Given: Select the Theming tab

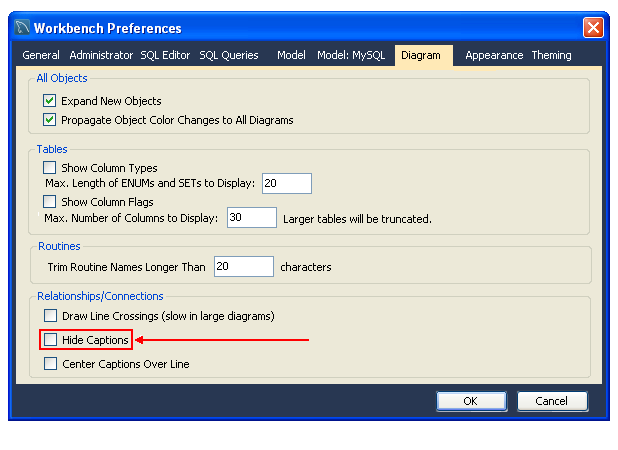Looking at the screenshot, I should 551,55.
